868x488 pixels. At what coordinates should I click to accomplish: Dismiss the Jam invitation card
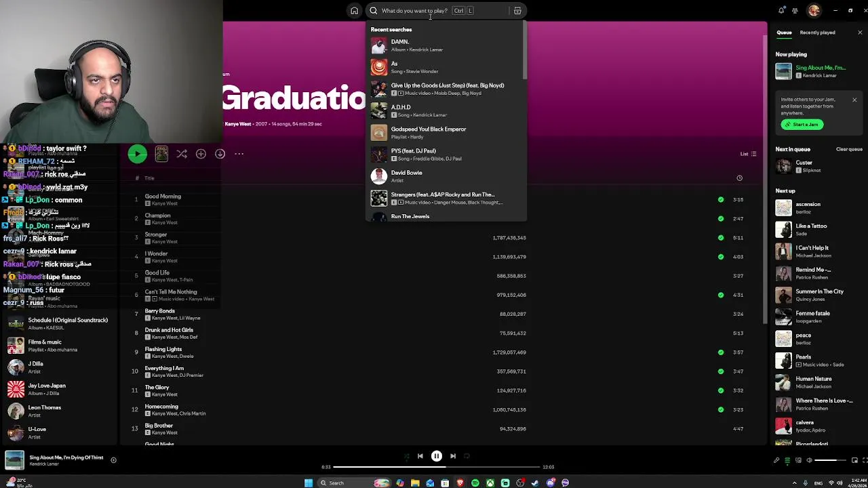854,100
